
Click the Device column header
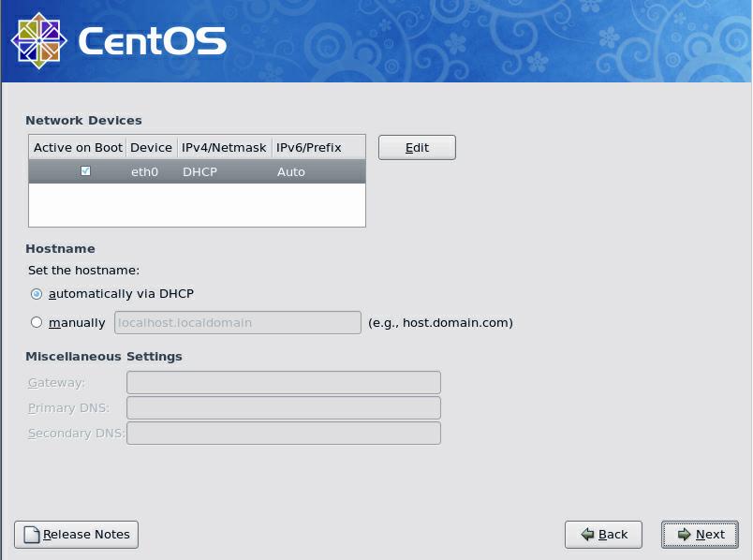coord(151,147)
